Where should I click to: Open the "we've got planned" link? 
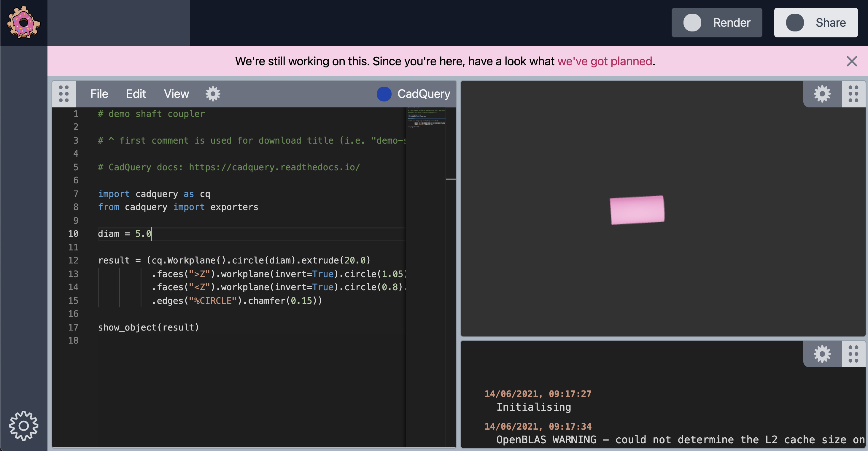tap(605, 61)
